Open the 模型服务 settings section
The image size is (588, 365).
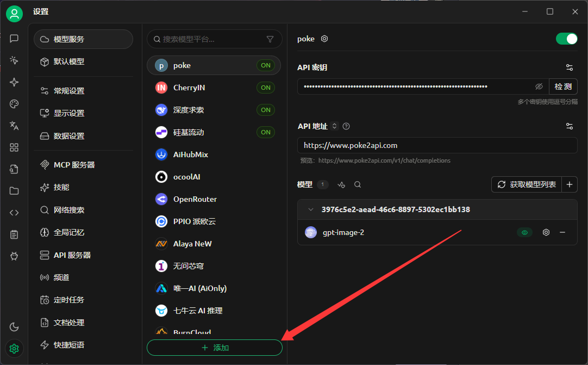83,39
